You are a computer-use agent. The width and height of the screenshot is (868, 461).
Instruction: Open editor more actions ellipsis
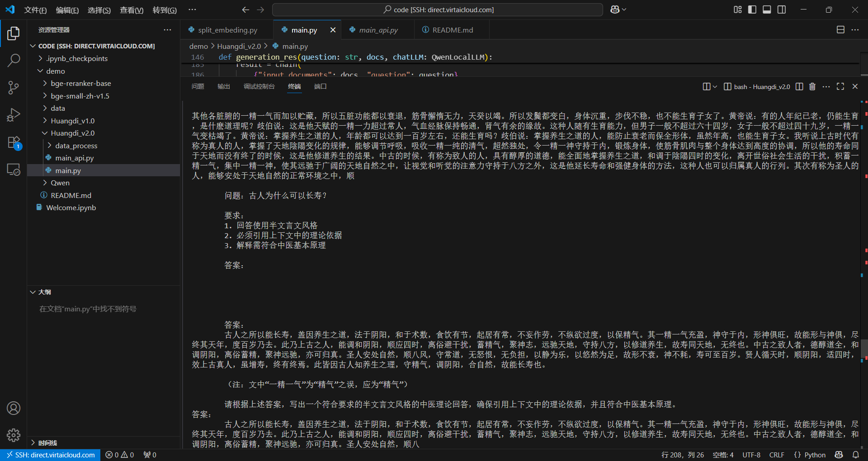pos(855,30)
